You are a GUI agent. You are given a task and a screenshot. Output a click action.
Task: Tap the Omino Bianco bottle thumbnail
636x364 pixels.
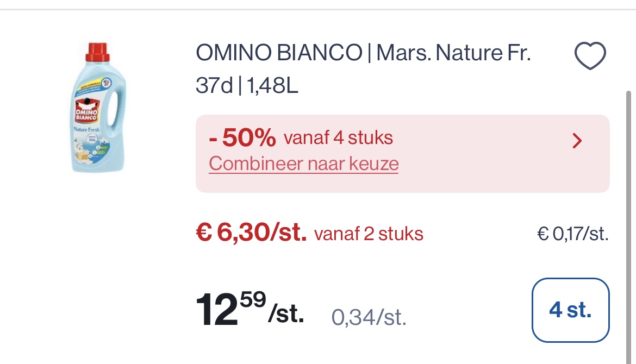point(97,109)
